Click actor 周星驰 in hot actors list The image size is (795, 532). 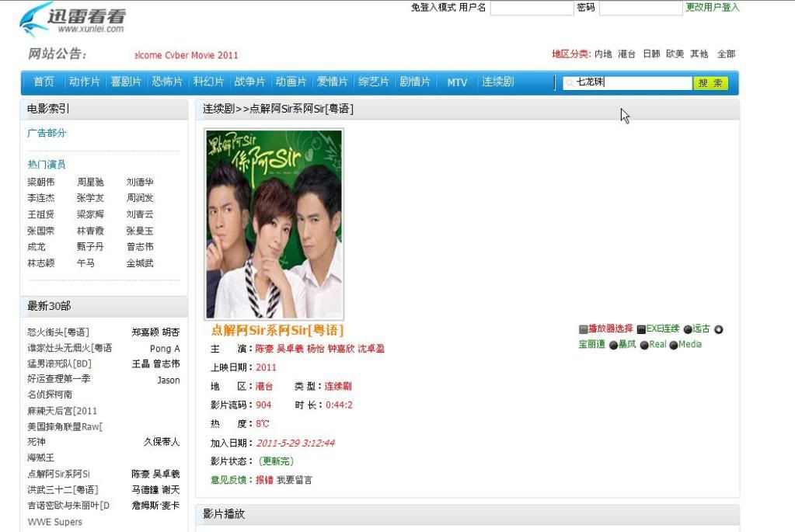tap(89, 182)
